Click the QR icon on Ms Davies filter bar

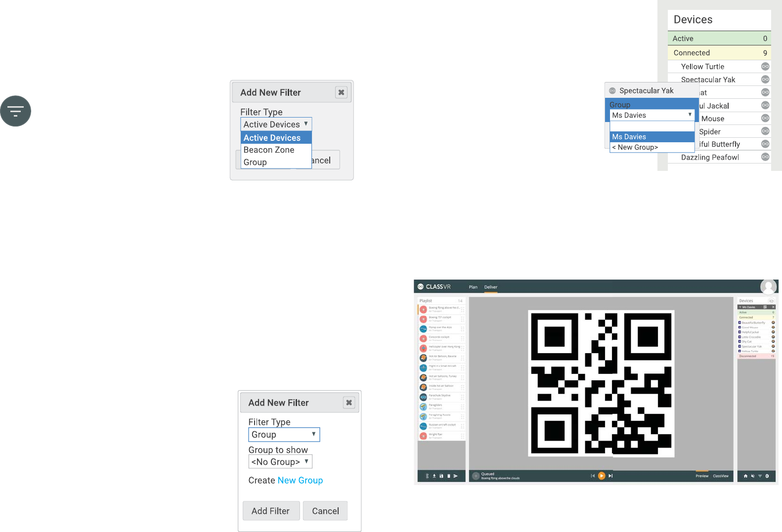[765, 307]
